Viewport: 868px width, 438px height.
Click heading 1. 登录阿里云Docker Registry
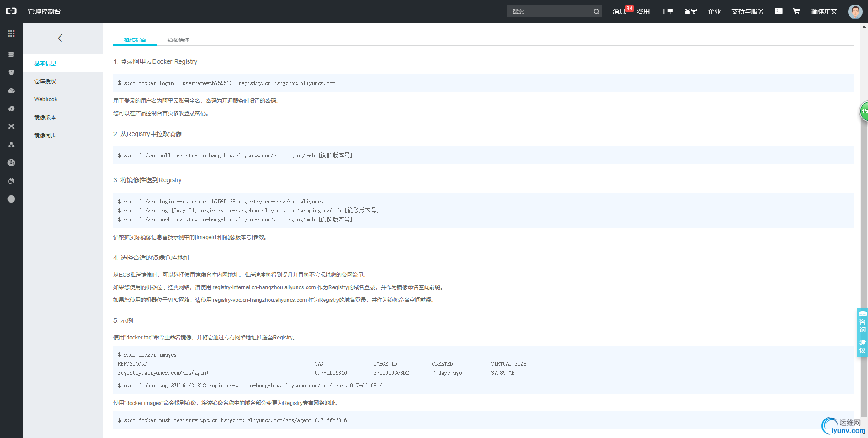[155, 61]
